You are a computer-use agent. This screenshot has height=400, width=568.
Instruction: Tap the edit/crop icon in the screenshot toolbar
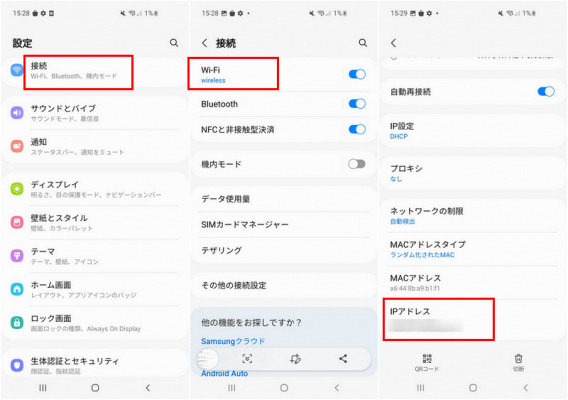[x=295, y=359]
